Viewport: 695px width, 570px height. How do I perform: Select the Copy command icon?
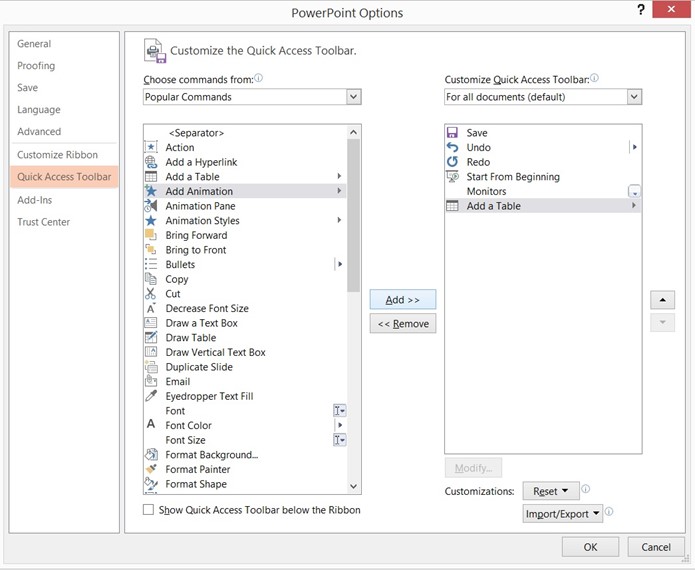pos(151,279)
